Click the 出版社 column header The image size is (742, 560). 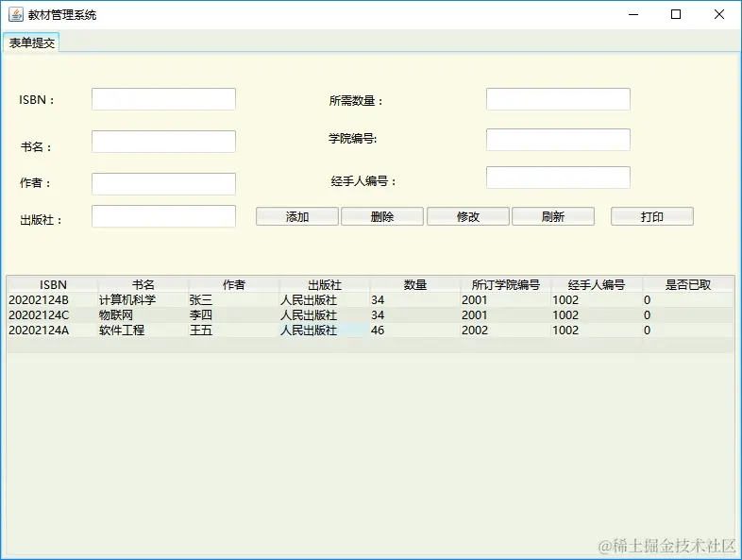325,284
